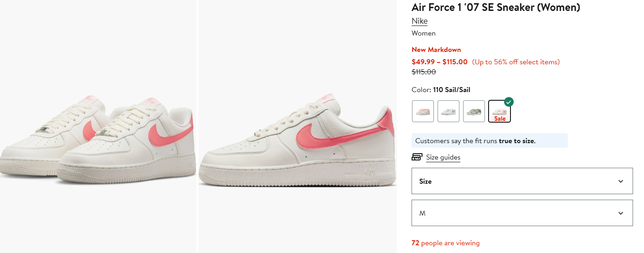Visit the Nike brand link

click(419, 21)
